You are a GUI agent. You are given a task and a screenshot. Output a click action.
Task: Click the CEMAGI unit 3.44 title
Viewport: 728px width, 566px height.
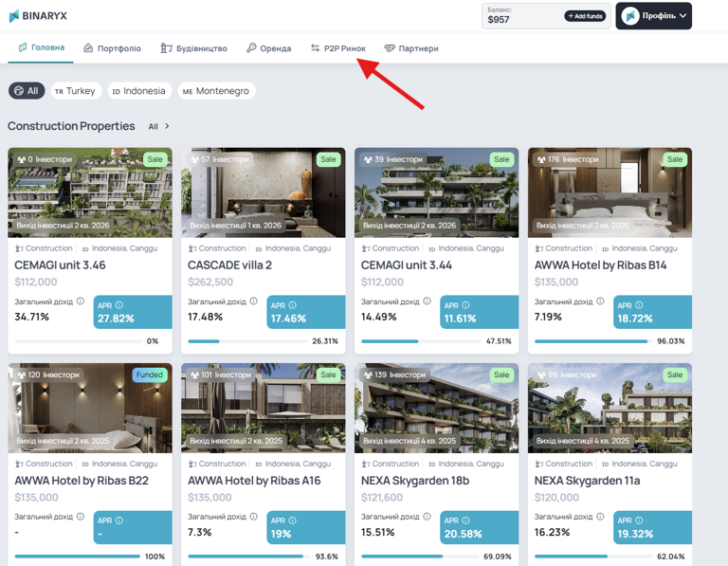pyautogui.click(x=407, y=265)
